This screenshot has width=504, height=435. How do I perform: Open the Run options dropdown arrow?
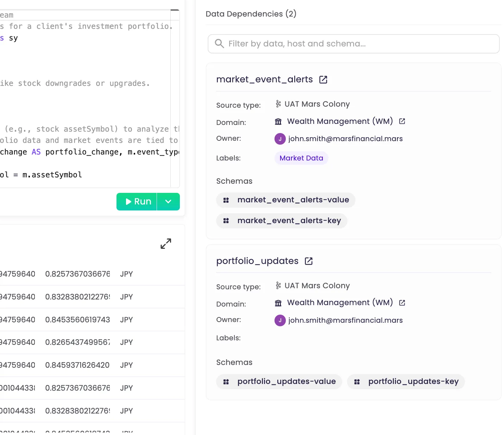point(168,202)
